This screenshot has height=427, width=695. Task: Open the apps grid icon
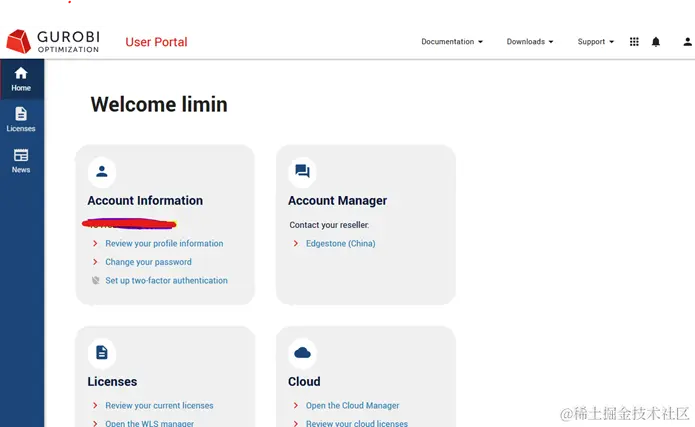coord(634,42)
